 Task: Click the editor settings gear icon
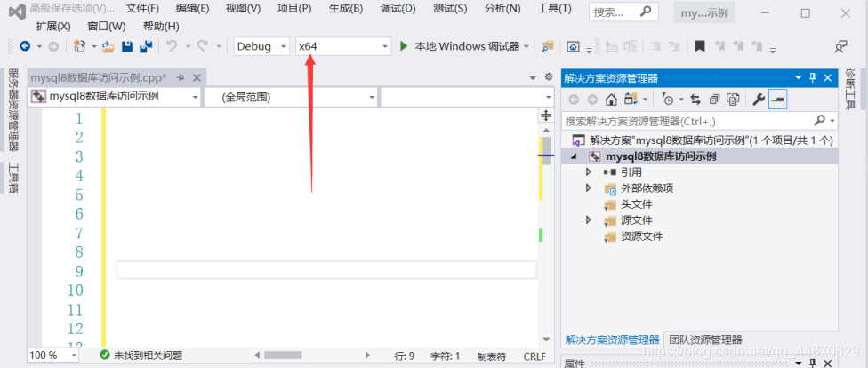pos(549,77)
